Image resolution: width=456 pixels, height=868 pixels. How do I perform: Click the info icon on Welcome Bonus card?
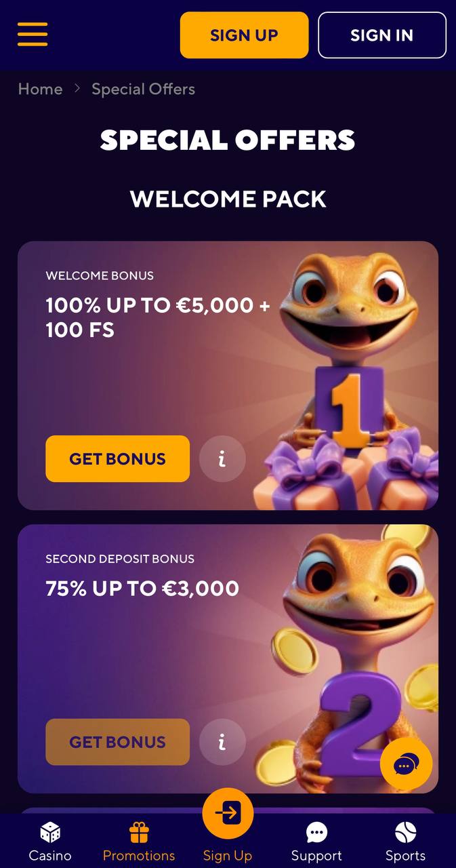point(222,459)
